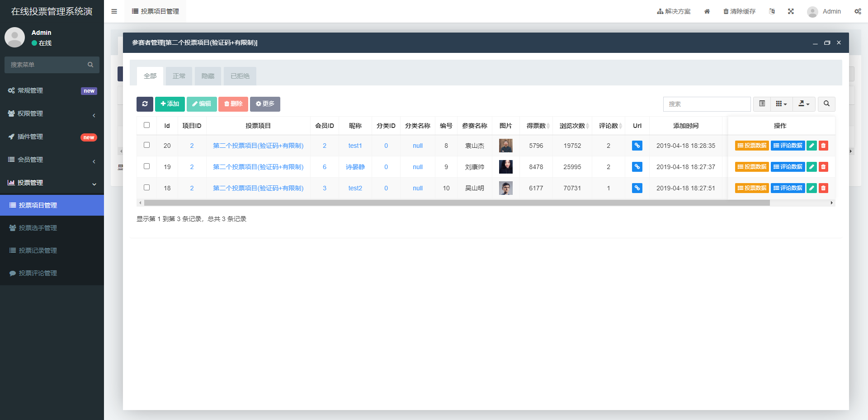Click the green edit pencil icon for 吴山明
This screenshot has width=868, height=420.
click(811, 188)
